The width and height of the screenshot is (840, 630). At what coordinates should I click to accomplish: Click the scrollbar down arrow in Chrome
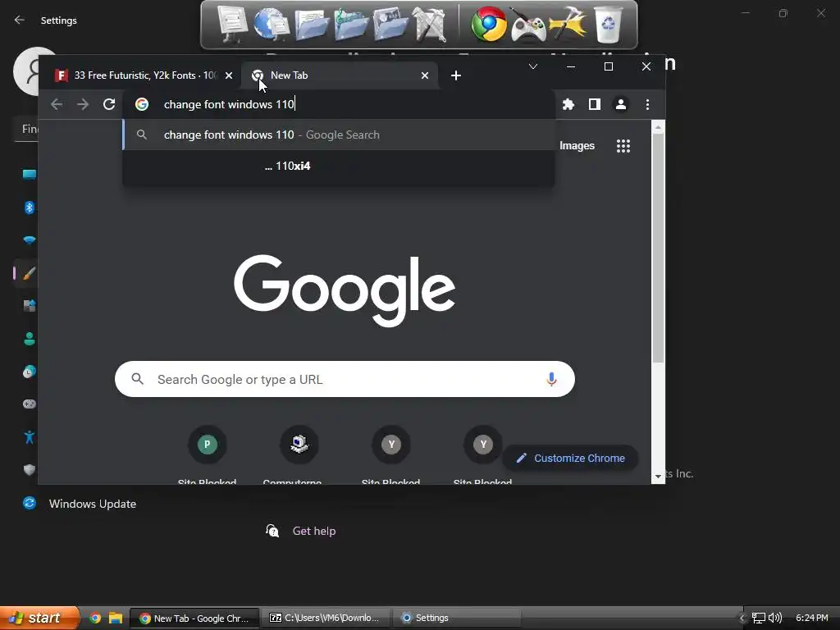(658, 477)
